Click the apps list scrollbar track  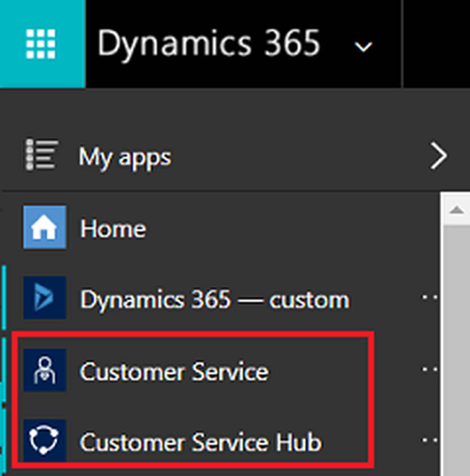coord(456,350)
